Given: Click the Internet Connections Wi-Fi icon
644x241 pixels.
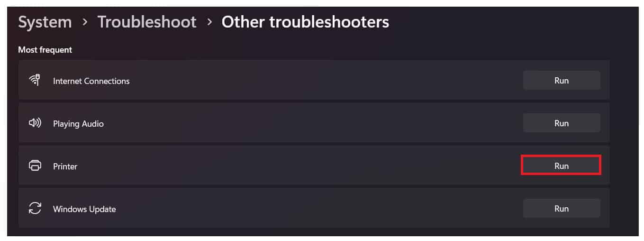Looking at the screenshot, I should tap(35, 81).
